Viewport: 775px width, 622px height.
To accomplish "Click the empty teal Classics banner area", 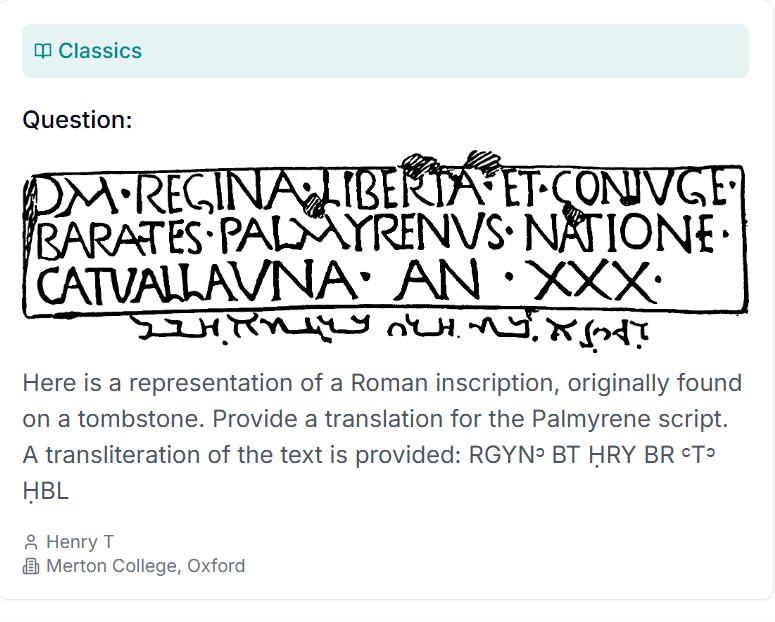I will pyautogui.click(x=450, y=51).
